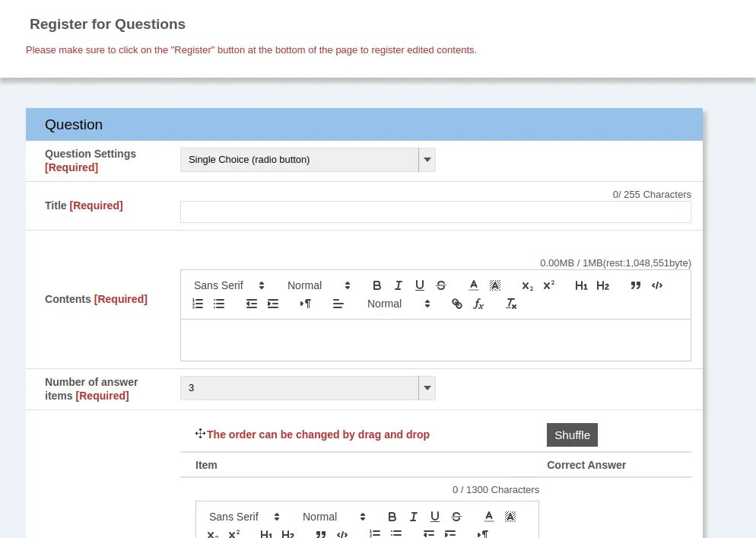
Task: Apply italic in the Contents editor toolbar
Action: point(398,285)
